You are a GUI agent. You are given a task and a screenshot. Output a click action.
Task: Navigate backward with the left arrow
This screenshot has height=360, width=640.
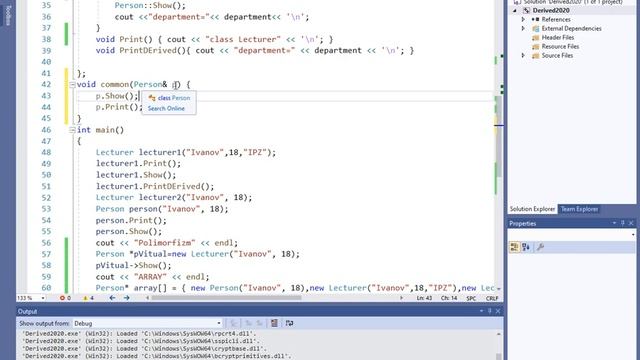(112, 298)
